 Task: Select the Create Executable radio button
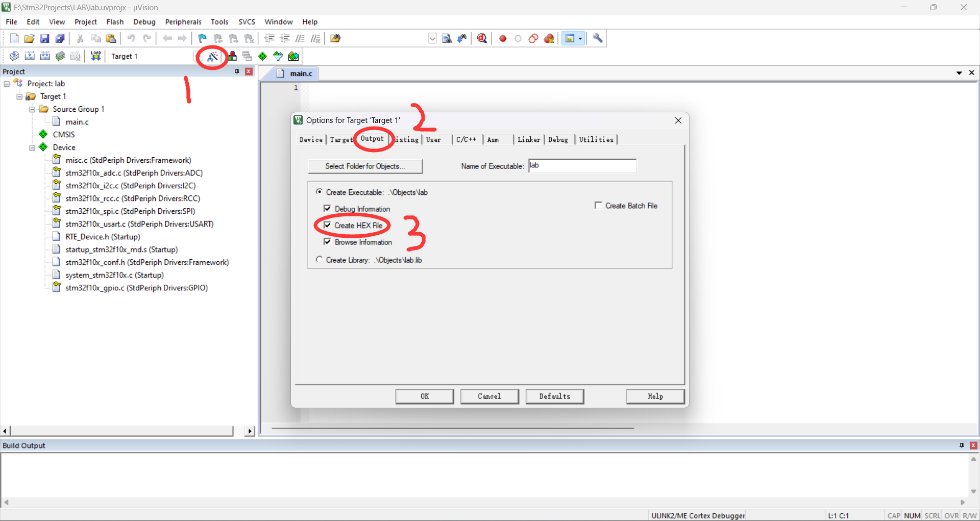[x=319, y=191]
